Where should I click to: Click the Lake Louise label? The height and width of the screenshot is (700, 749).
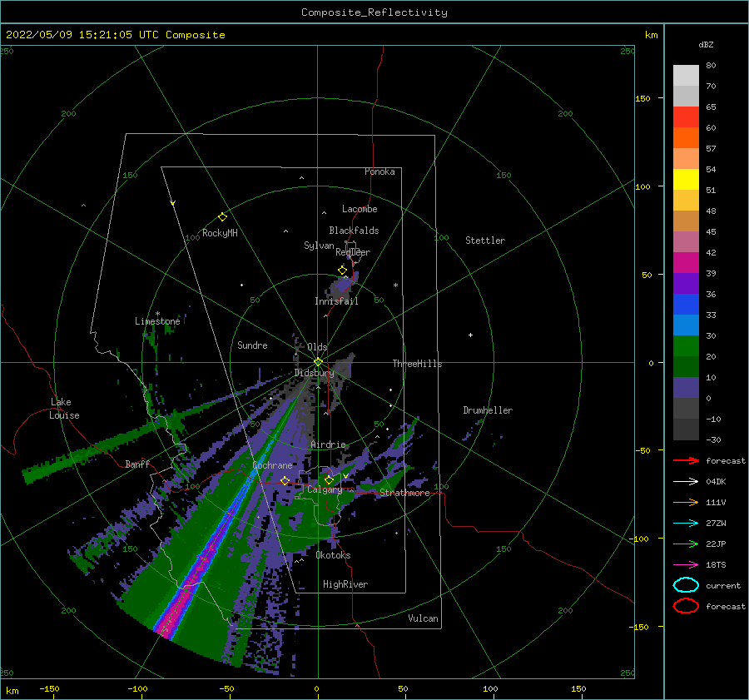point(64,409)
